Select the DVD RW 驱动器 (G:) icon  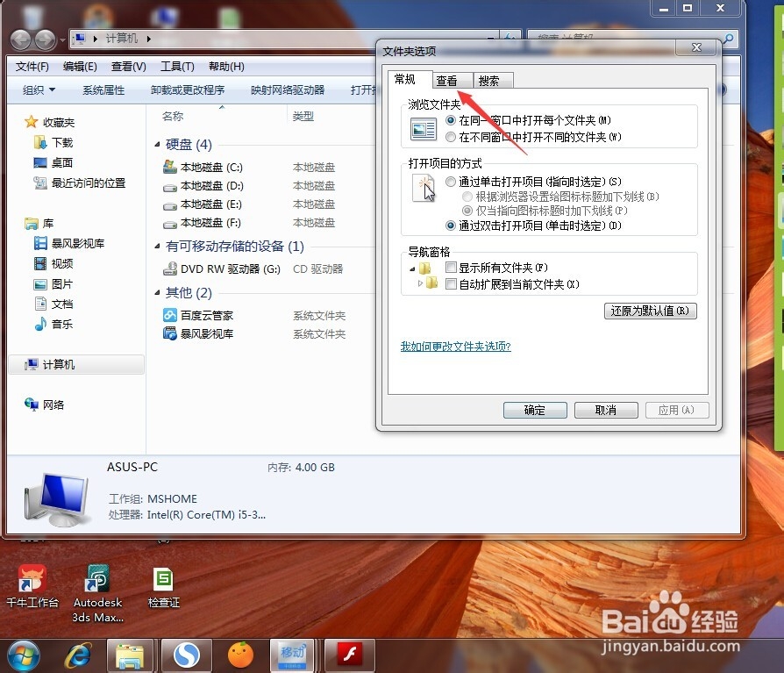coord(170,268)
